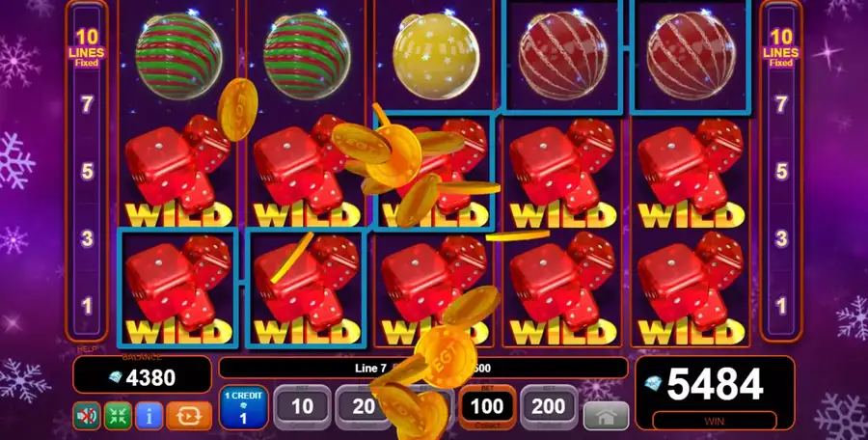Select the bet 10 button
The width and height of the screenshot is (868, 440).
point(302,407)
